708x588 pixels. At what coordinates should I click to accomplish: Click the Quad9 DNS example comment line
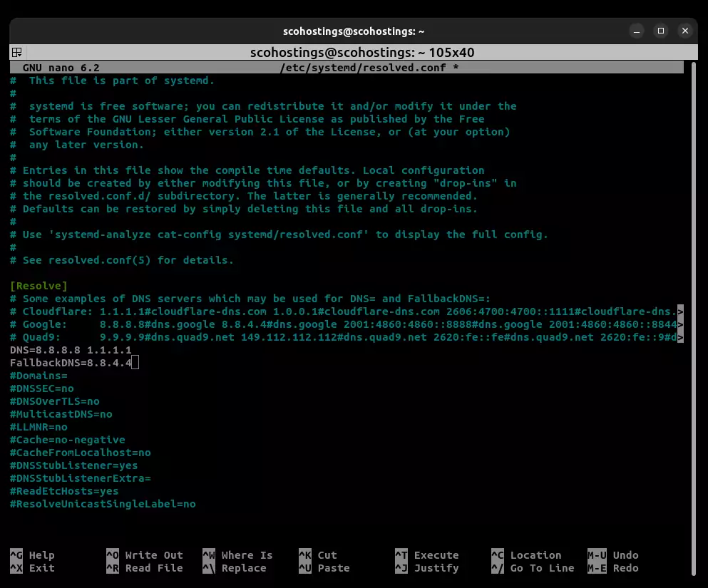[x=347, y=337]
